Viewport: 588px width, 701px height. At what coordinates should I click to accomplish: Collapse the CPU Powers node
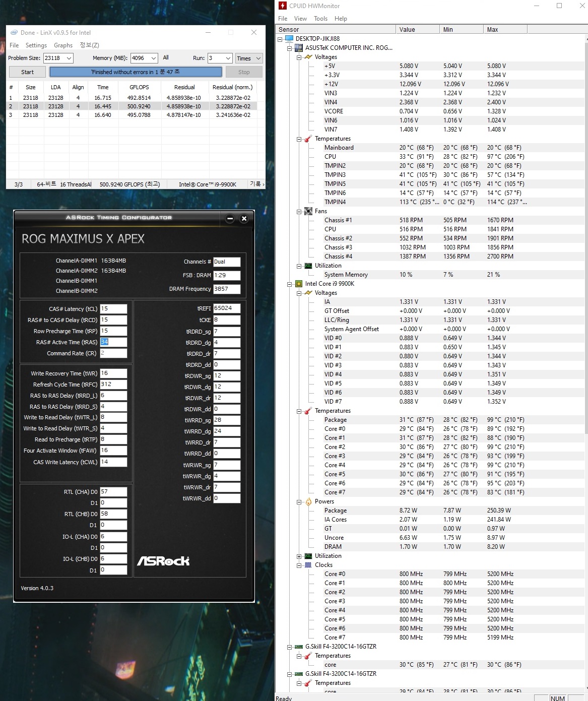tap(299, 501)
